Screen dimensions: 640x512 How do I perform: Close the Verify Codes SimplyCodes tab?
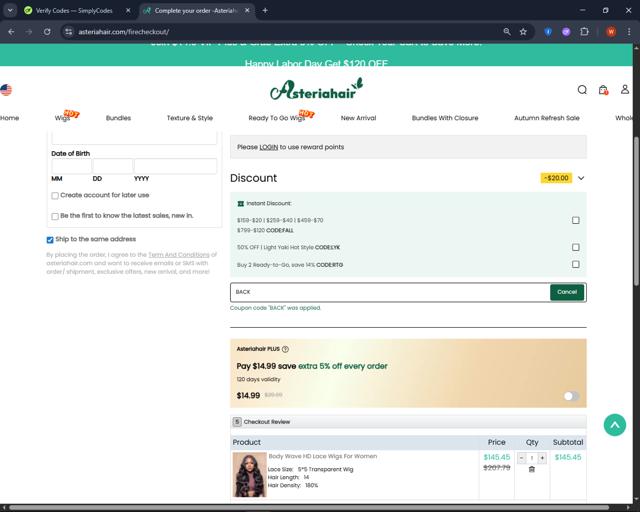coord(128,11)
